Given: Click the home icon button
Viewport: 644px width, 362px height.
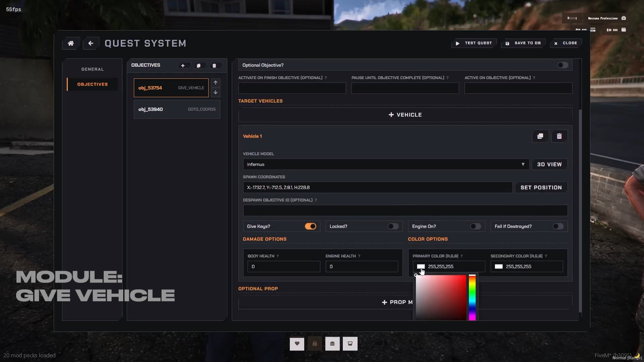Looking at the screenshot, I should point(71,43).
